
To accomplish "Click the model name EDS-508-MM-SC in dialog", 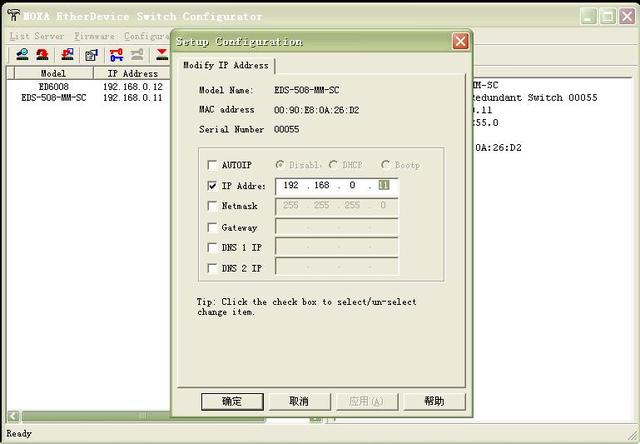I will tap(307, 90).
